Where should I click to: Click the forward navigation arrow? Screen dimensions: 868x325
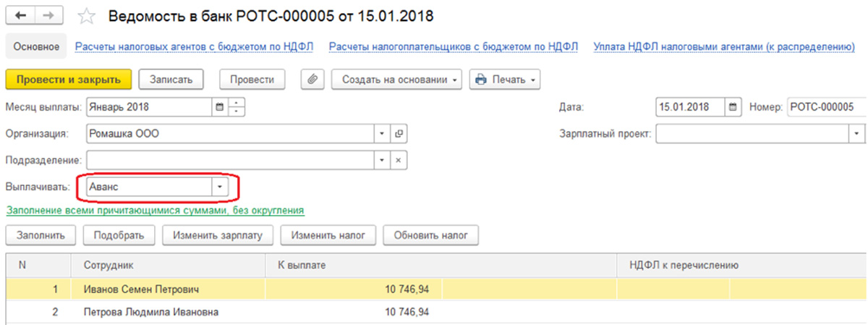48,15
